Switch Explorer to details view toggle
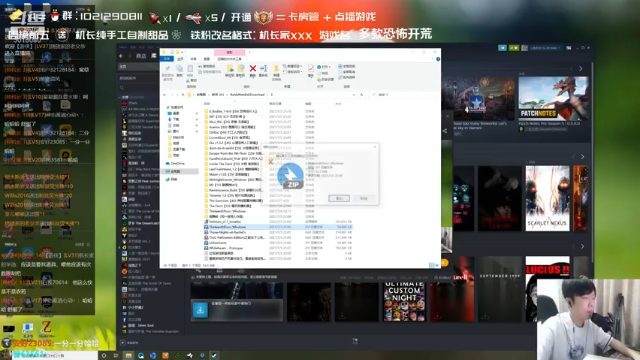 [x=431, y=265]
